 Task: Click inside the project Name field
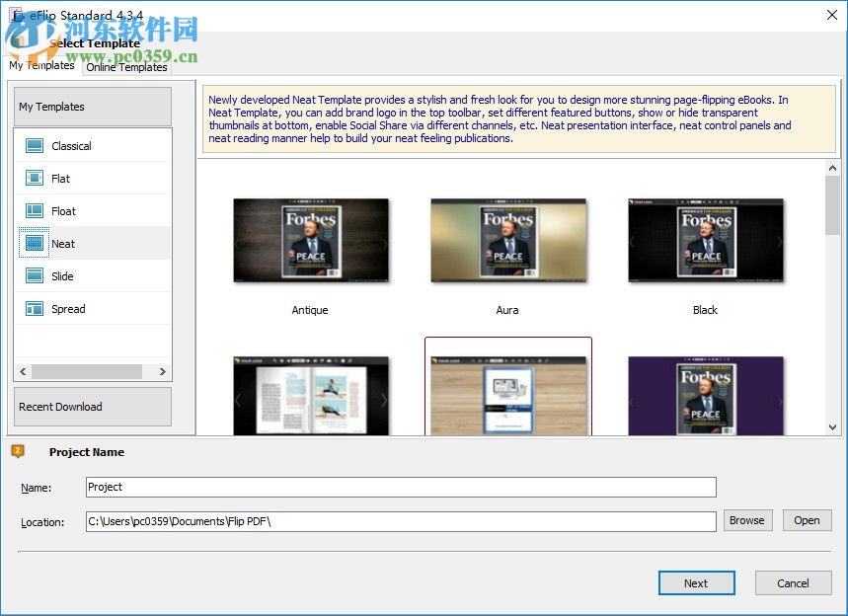(395, 487)
